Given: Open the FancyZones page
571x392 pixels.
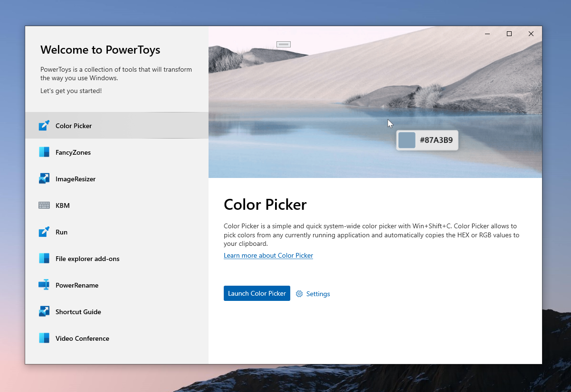Looking at the screenshot, I should [x=117, y=152].
